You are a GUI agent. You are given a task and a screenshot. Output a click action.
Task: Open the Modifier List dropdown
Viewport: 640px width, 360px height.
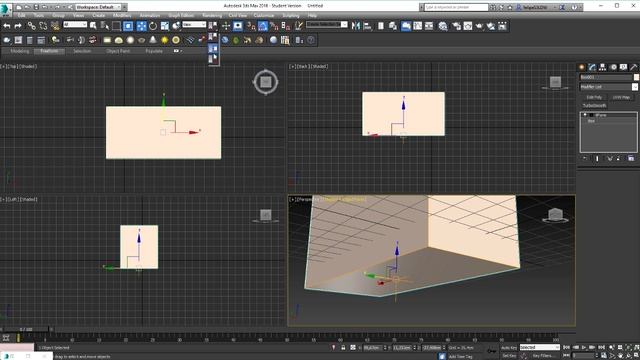click(609, 87)
